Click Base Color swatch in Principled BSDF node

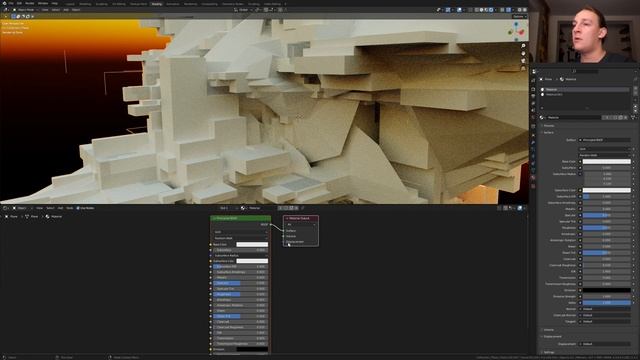[x=252, y=244]
